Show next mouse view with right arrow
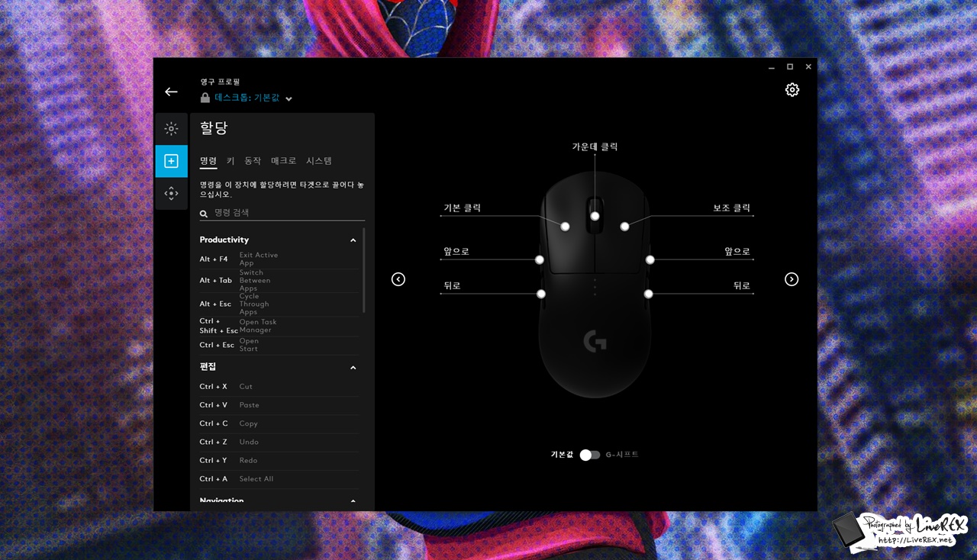The height and width of the screenshot is (560, 977). click(792, 279)
